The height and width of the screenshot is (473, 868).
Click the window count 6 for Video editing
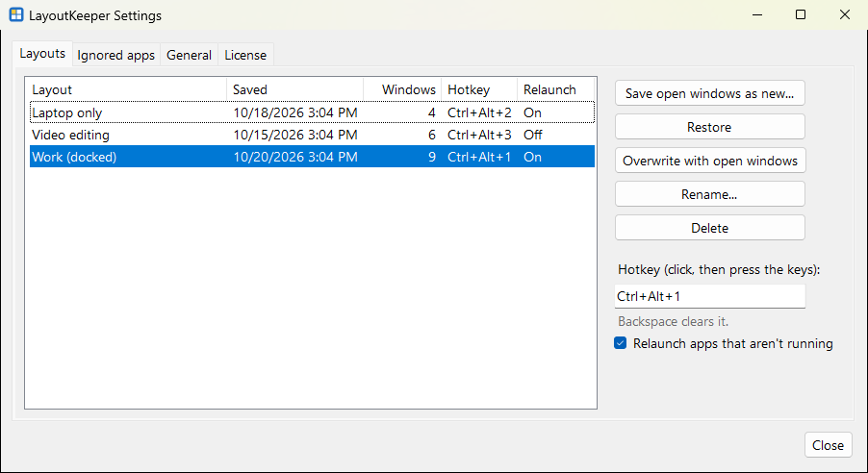432,135
